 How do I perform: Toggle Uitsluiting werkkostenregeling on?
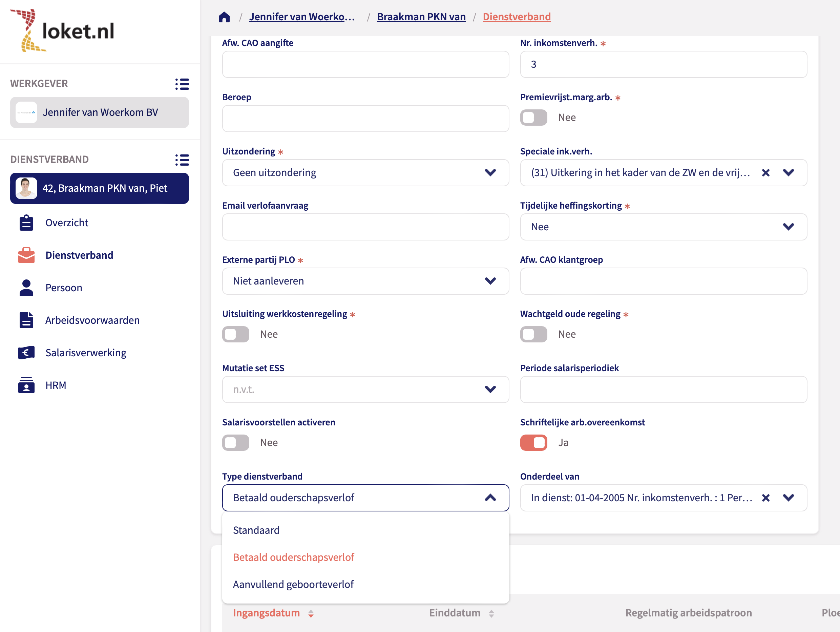coord(235,334)
